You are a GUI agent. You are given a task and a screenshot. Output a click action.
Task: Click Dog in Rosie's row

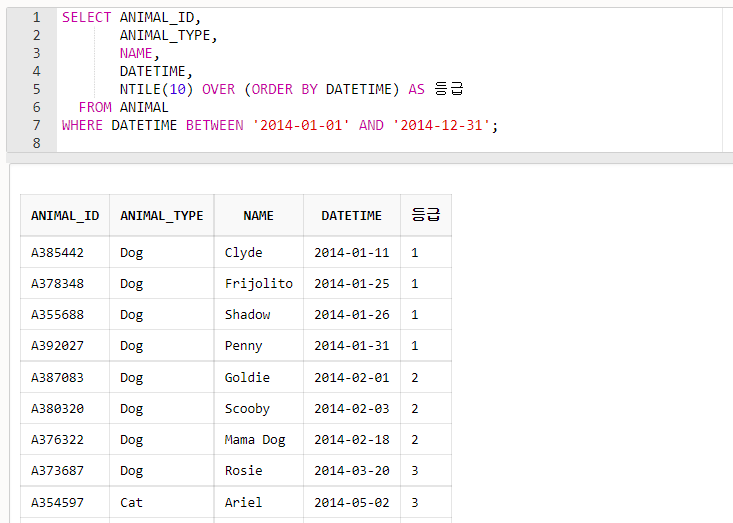pyautogui.click(x=131, y=471)
